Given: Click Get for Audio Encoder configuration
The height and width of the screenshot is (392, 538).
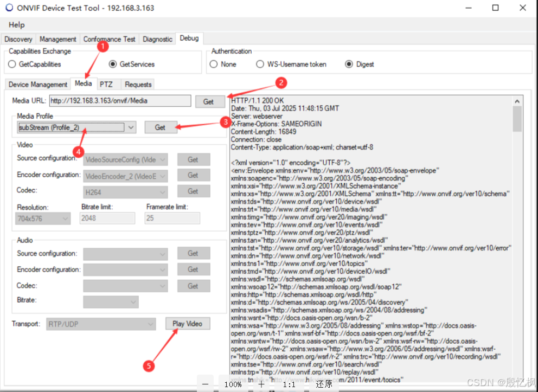Looking at the screenshot, I should pos(193,269).
